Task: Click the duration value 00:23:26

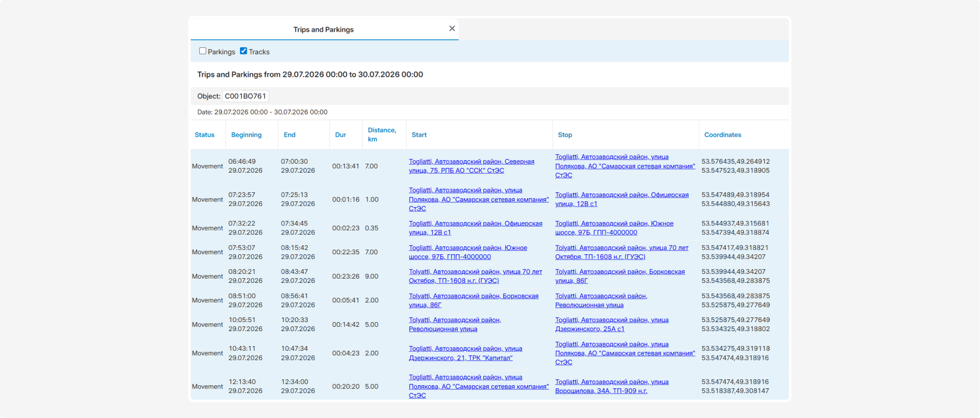Action: pyautogui.click(x=345, y=277)
